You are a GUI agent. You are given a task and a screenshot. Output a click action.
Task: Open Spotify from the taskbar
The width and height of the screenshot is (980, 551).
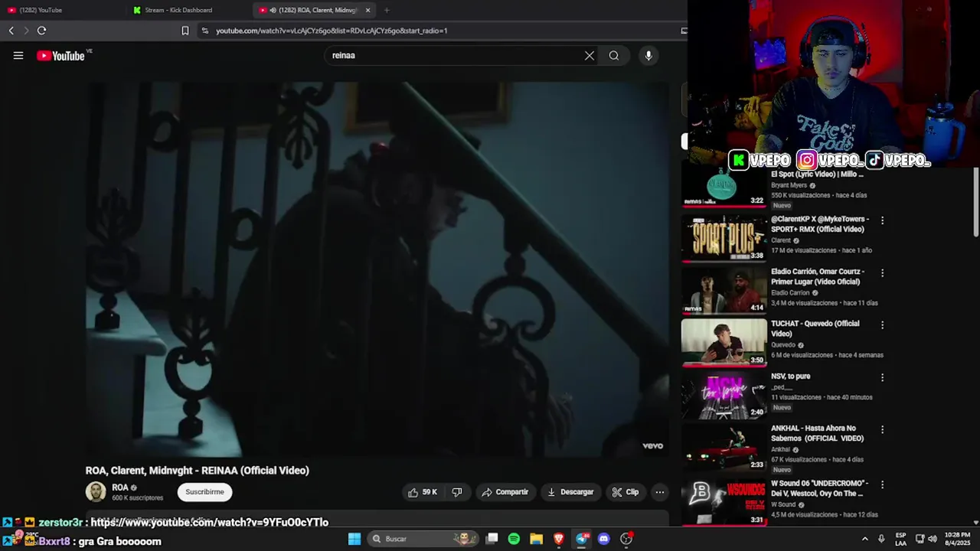tap(514, 539)
